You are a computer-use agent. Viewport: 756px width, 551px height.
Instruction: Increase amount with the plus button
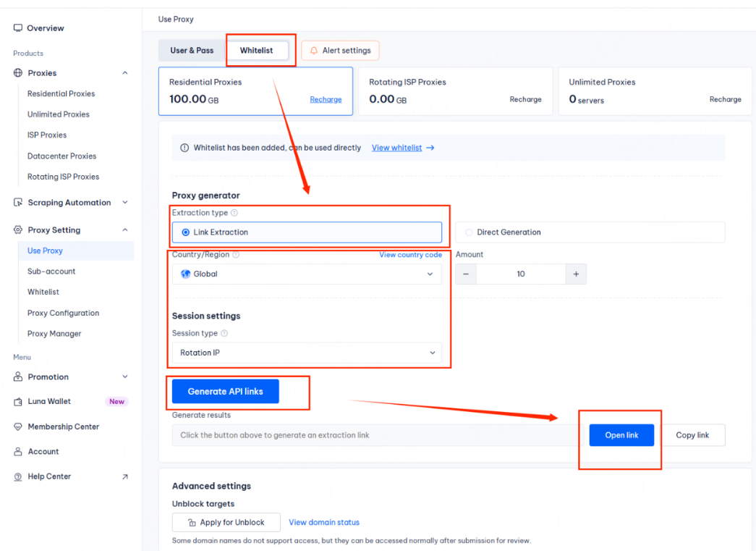click(576, 274)
